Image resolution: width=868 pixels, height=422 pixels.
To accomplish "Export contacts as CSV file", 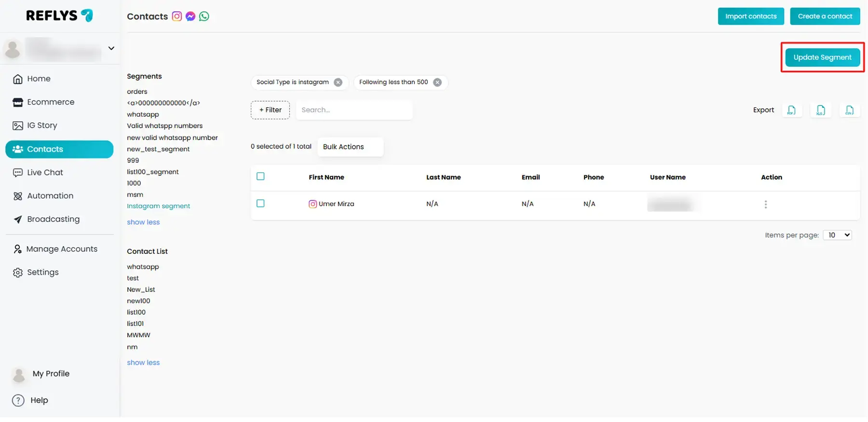I will (x=849, y=110).
